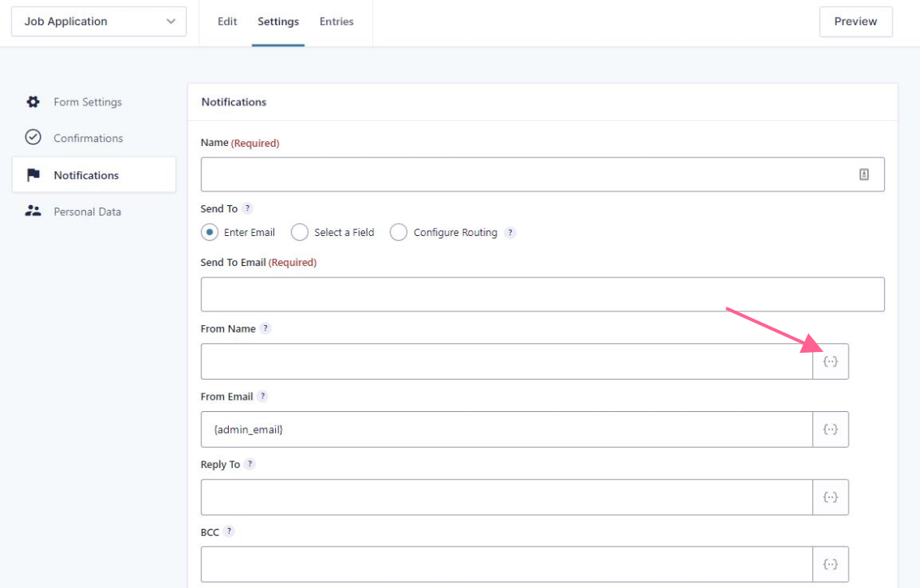Click the Preview button
Screen dimensions: 920x588
coord(855,22)
